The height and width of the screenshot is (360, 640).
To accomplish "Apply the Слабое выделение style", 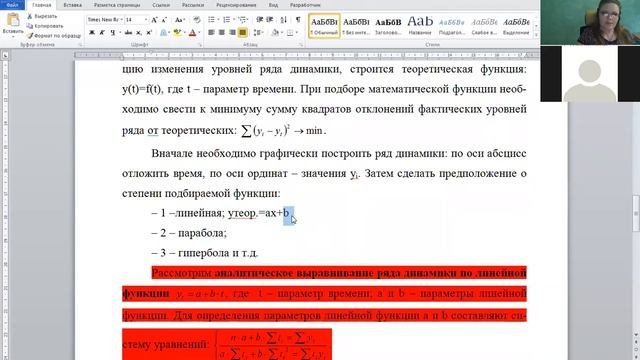I will 484,26.
